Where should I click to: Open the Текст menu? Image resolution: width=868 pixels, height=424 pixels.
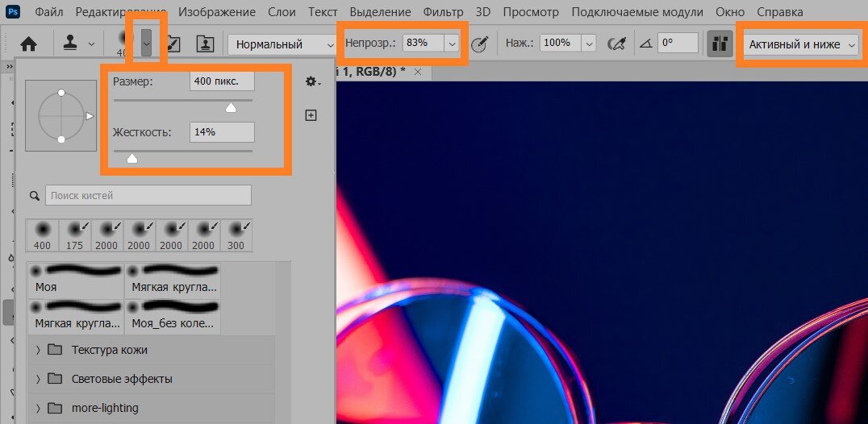pyautogui.click(x=323, y=11)
